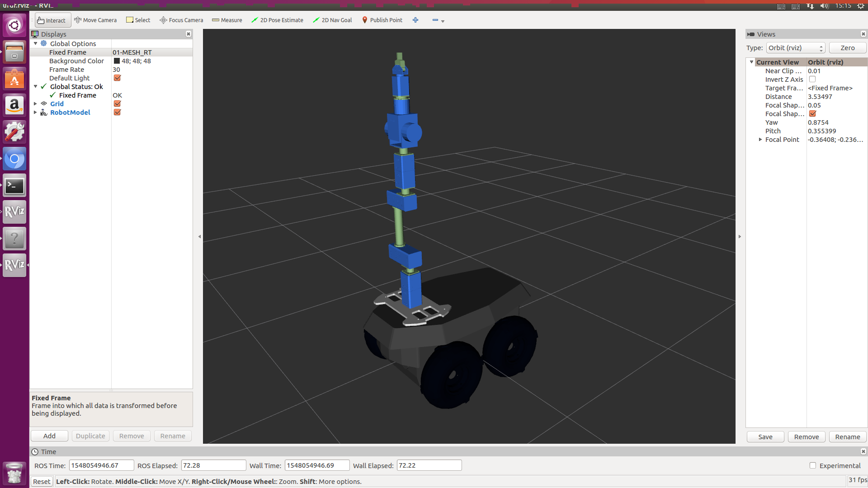Activate the Focus Camera tool
Viewport: 868px width, 488px height.
181,20
